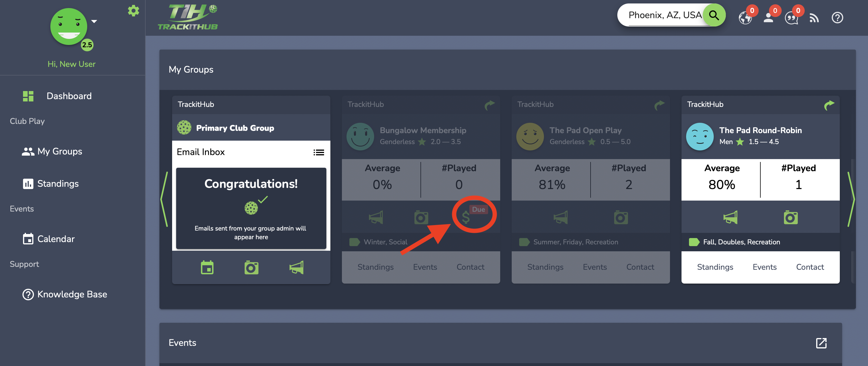Viewport: 868px width, 366px height.
Task: Open calendar icon in Primary Club Group
Action: [x=207, y=268]
